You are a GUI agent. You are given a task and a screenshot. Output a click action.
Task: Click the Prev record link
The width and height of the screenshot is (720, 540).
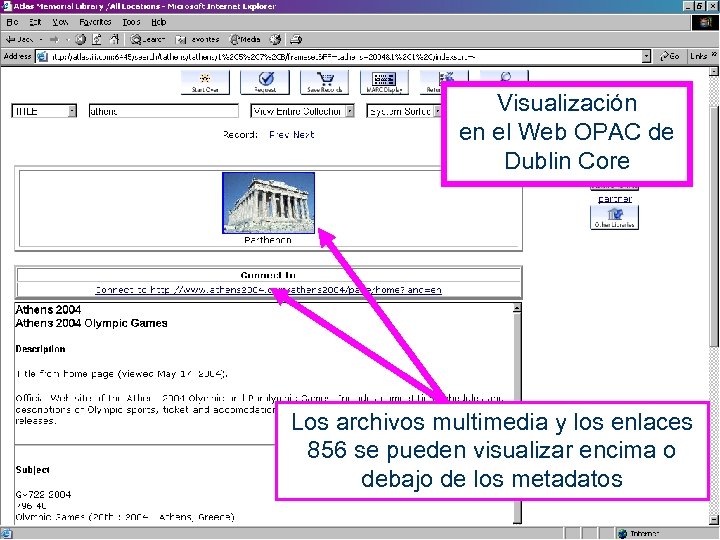point(279,135)
